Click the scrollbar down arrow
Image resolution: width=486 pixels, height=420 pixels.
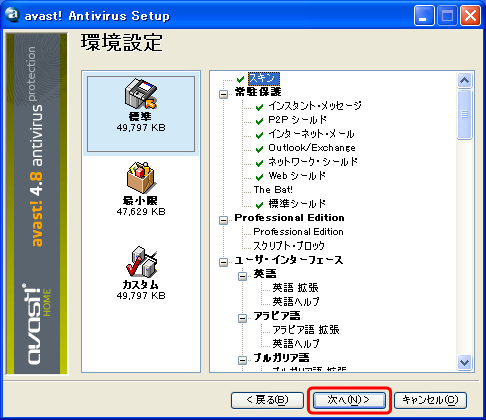[x=465, y=362]
